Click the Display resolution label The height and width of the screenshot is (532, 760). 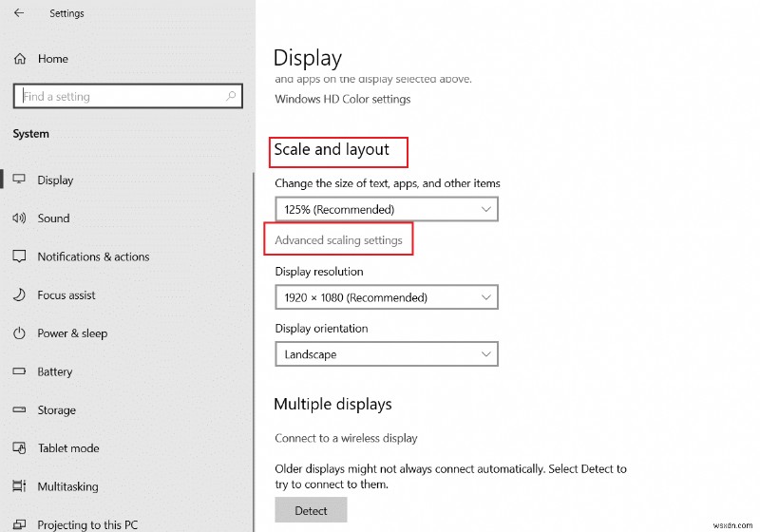[x=319, y=272]
